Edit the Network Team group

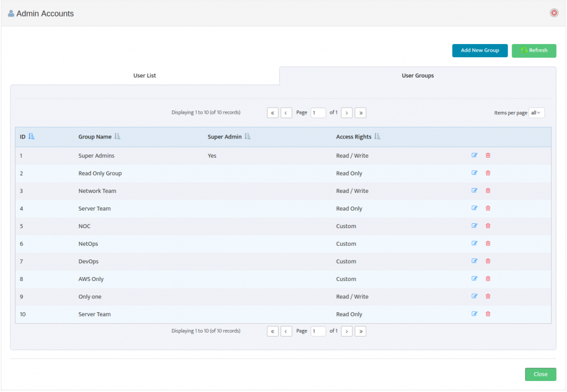(475, 190)
